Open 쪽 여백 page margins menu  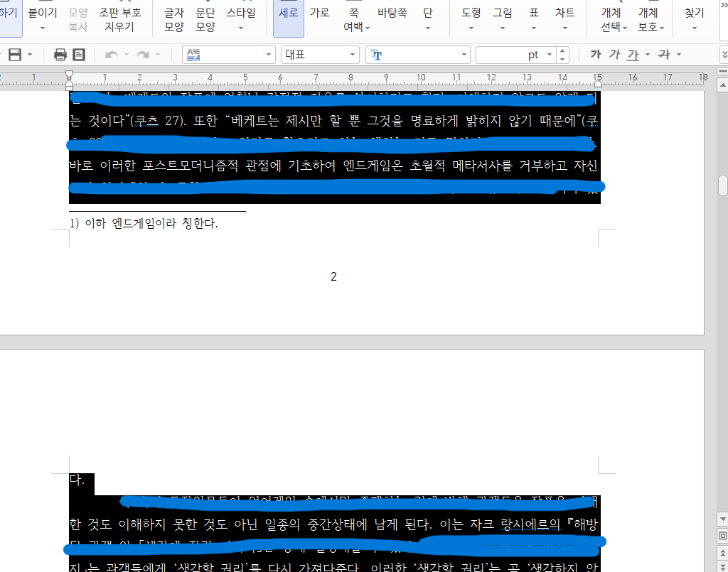click(356, 18)
